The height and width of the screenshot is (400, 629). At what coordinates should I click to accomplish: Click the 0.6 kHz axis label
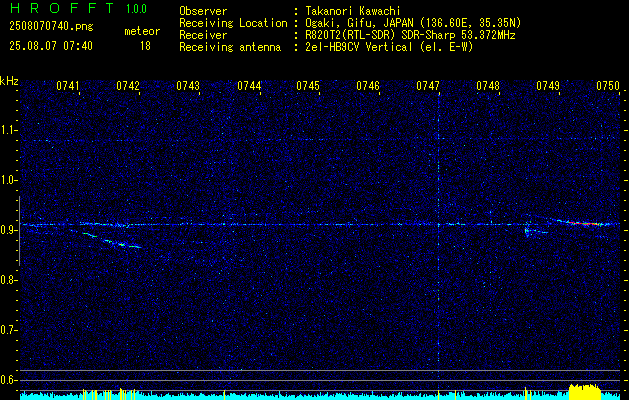point(8,380)
